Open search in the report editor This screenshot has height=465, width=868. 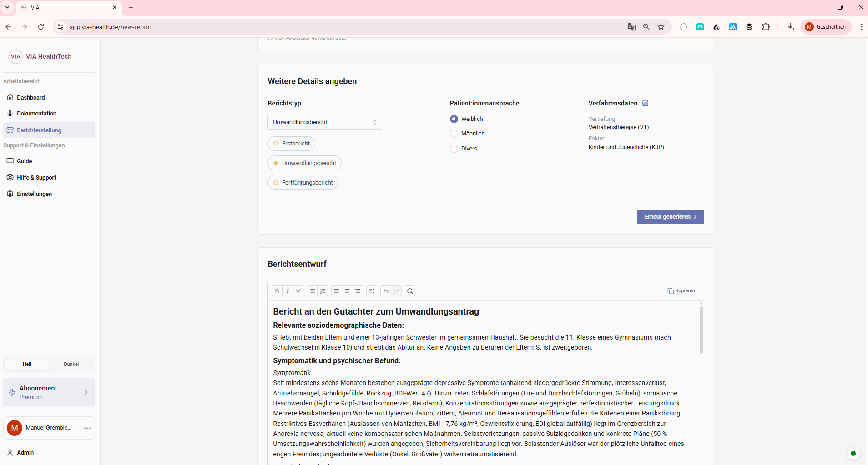(x=410, y=291)
